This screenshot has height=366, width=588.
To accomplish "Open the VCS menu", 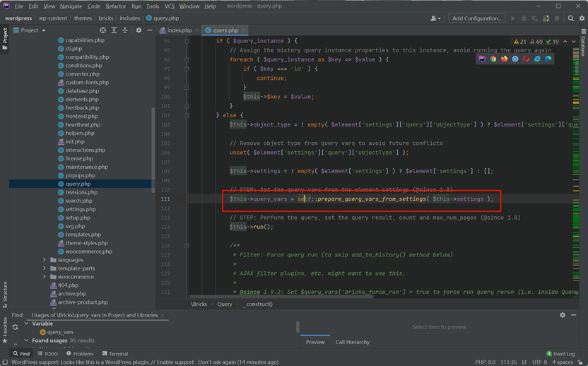I will [x=169, y=6].
